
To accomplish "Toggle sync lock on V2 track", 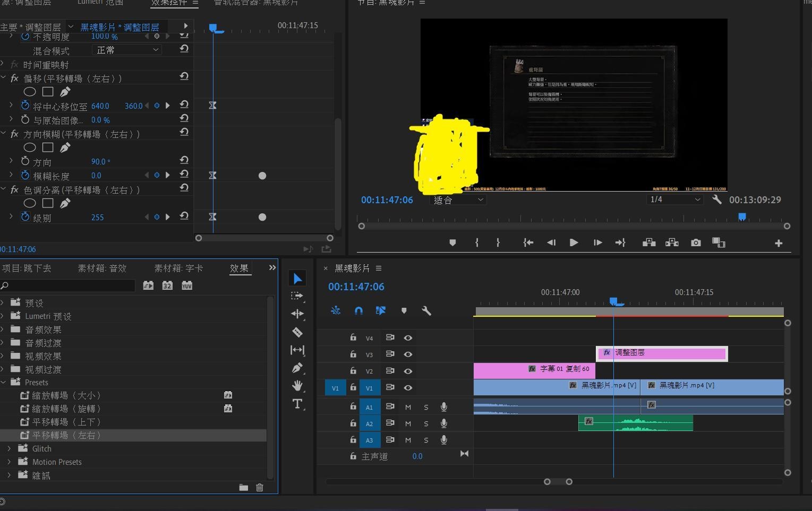I will 390,371.
